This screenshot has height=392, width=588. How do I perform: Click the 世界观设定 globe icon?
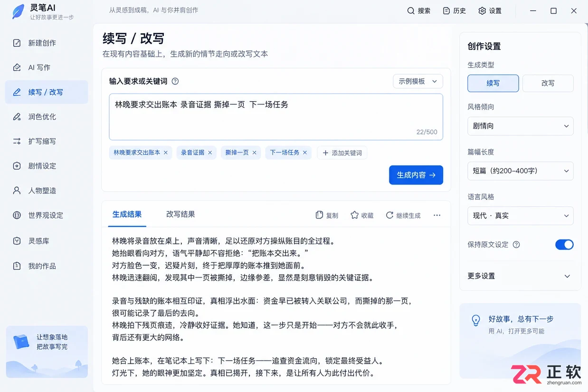point(17,215)
